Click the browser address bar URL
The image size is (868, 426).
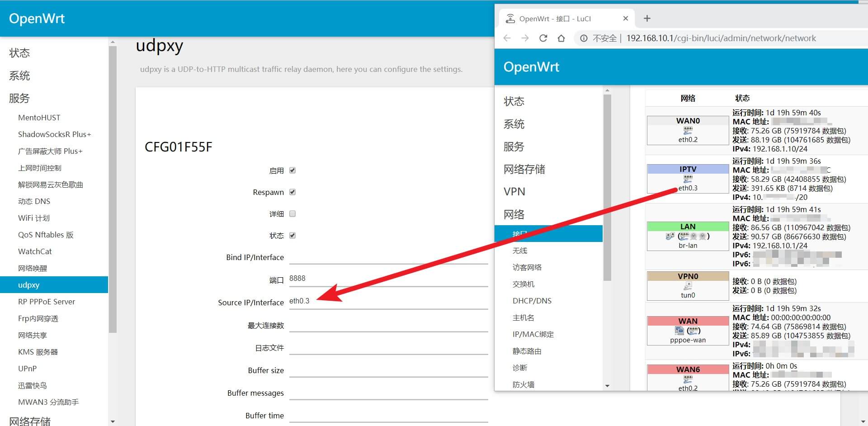[721, 38]
